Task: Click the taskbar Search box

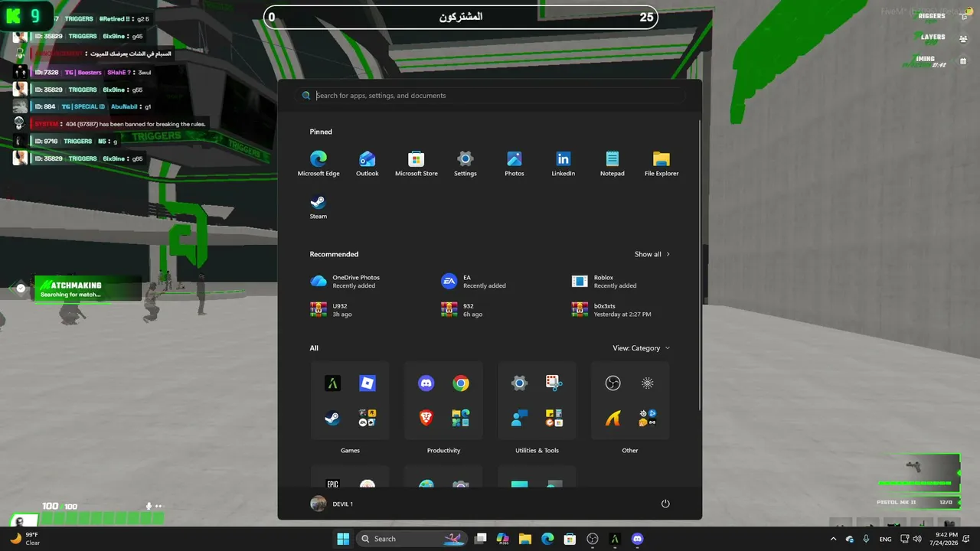Action: click(413, 539)
